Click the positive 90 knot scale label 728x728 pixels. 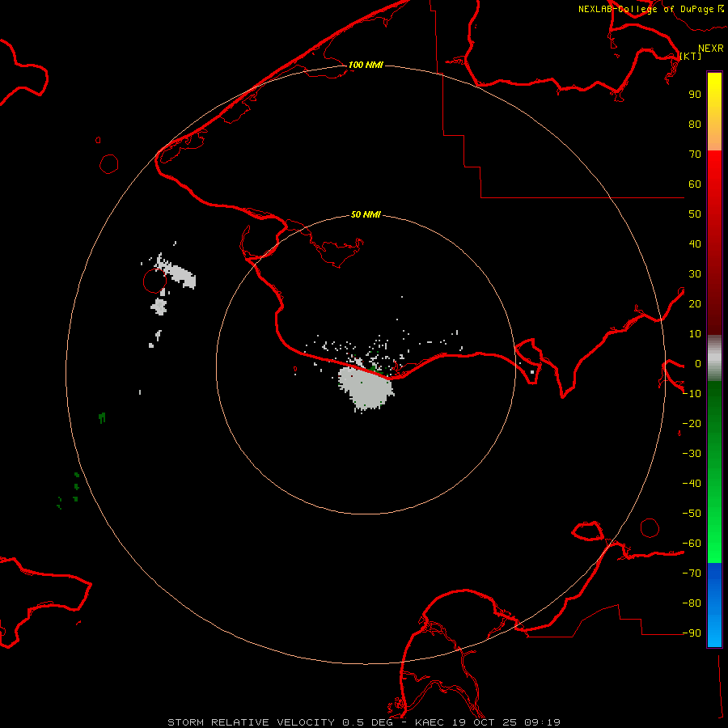coord(695,95)
